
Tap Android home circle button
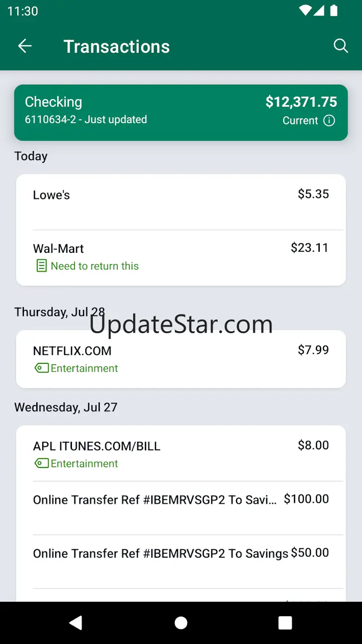181,623
